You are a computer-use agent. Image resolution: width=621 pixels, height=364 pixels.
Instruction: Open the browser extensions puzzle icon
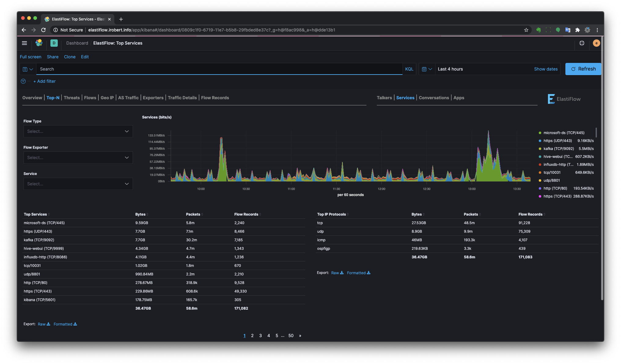click(x=578, y=30)
